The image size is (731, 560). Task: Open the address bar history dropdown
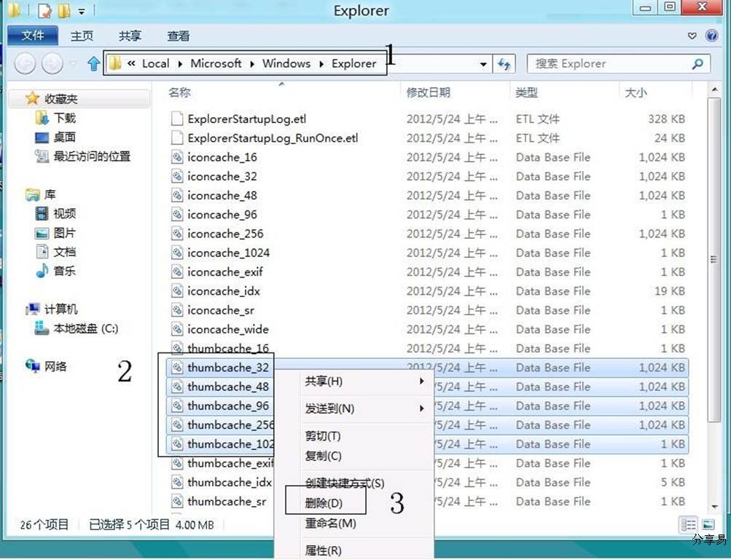pos(483,64)
